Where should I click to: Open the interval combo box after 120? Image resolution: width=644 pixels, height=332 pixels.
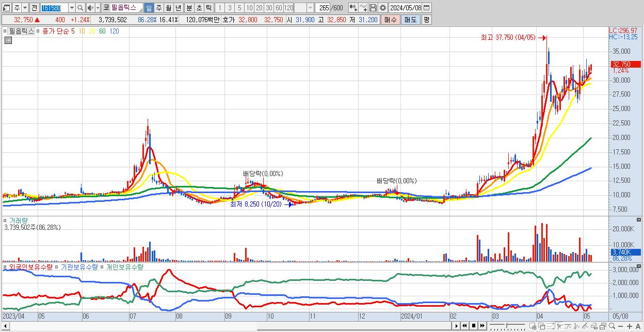point(304,8)
